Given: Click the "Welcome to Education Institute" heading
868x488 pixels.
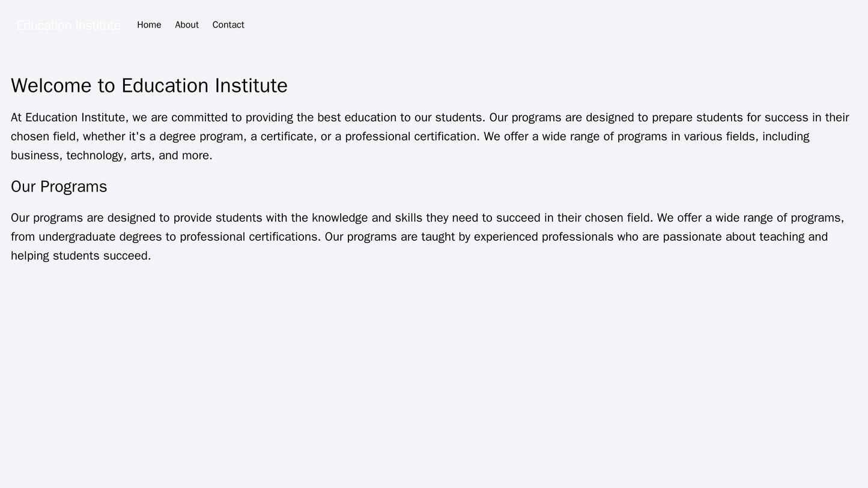Looking at the screenshot, I should pyautogui.click(x=149, y=85).
